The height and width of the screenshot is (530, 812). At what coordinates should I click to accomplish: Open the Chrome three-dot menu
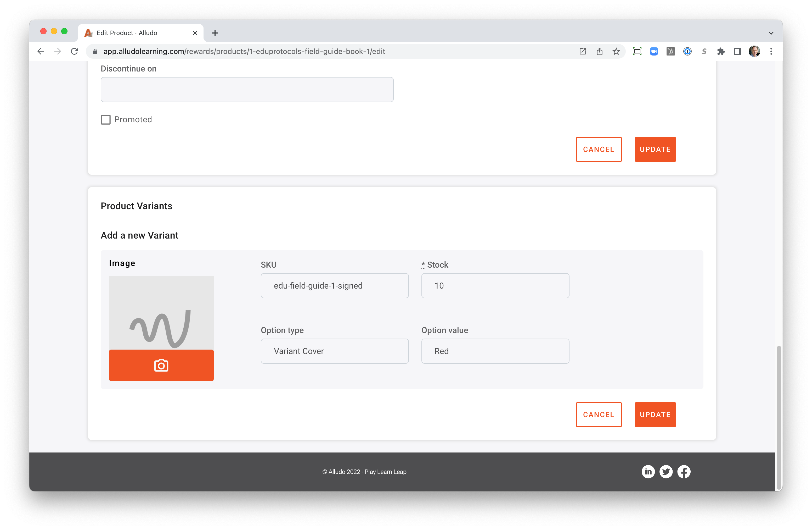tap(771, 51)
